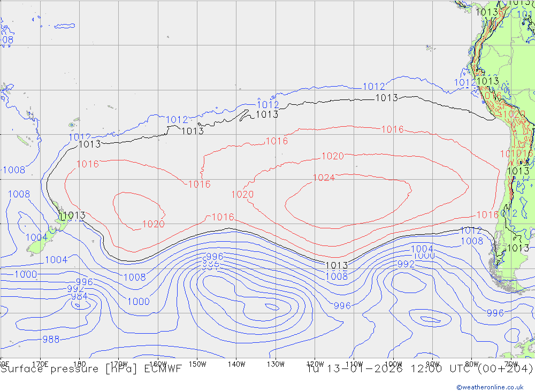Screen dimensions: 535x392
Task: Click the 140W longitude label
Action: pyautogui.click(x=236, y=364)
